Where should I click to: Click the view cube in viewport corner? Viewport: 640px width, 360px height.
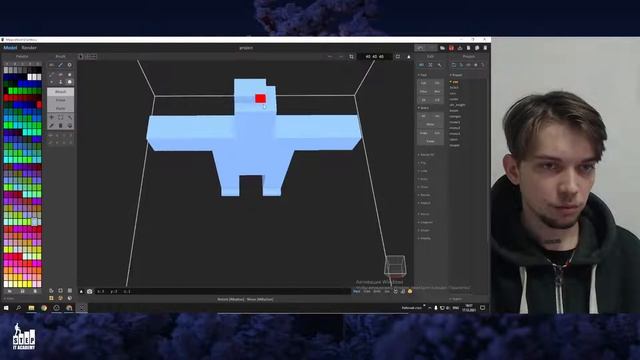tap(395, 266)
